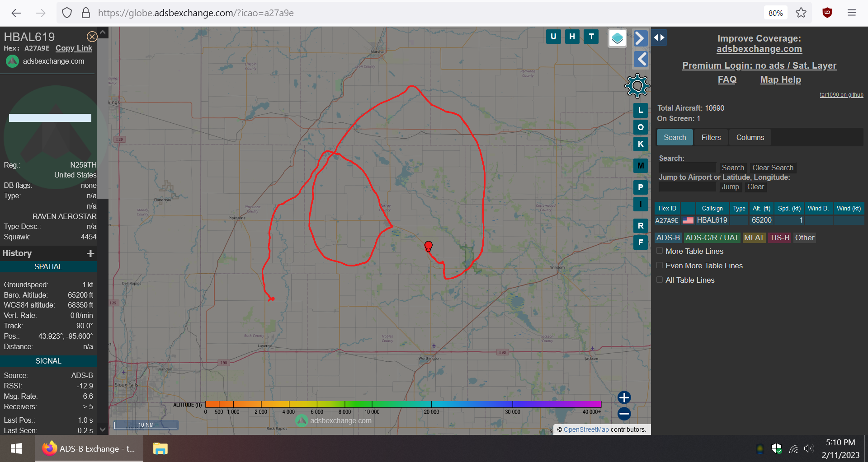Screen dimensions: 868x462
Task: Enable Even More Table Lines checkbox
Action: coord(660,265)
